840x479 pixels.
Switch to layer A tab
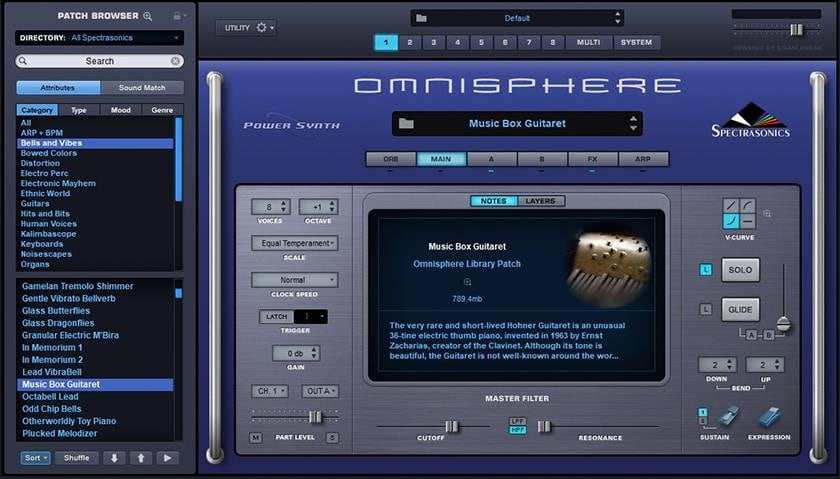pos(491,159)
